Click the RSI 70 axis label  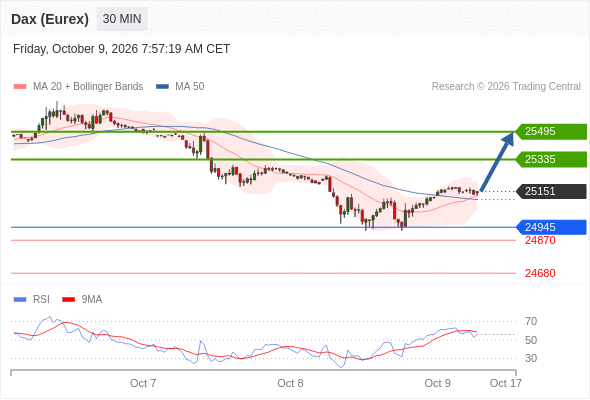pyautogui.click(x=531, y=321)
